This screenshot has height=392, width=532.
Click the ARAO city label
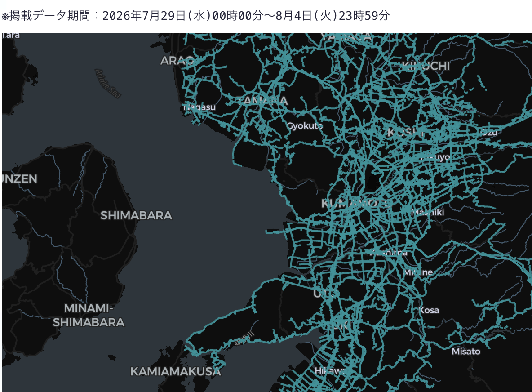(x=177, y=61)
